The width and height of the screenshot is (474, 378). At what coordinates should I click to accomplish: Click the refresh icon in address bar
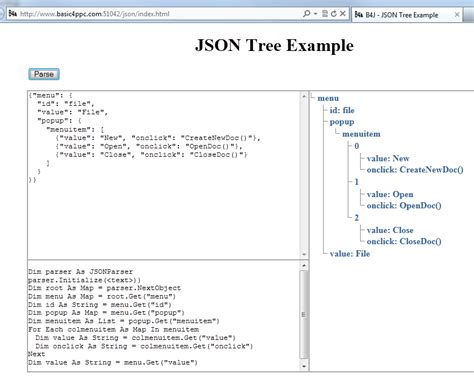[333, 14]
